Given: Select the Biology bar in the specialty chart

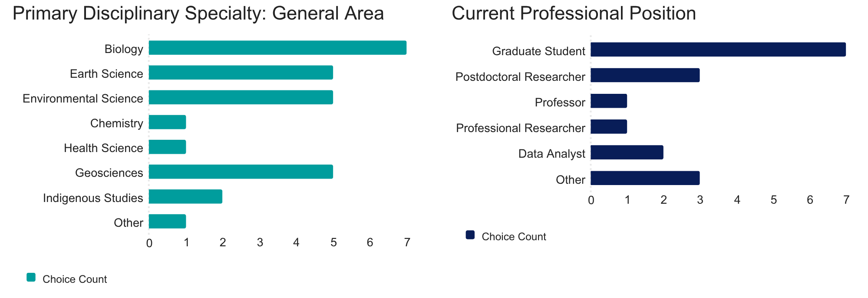Looking at the screenshot, I should click(277, 48).
